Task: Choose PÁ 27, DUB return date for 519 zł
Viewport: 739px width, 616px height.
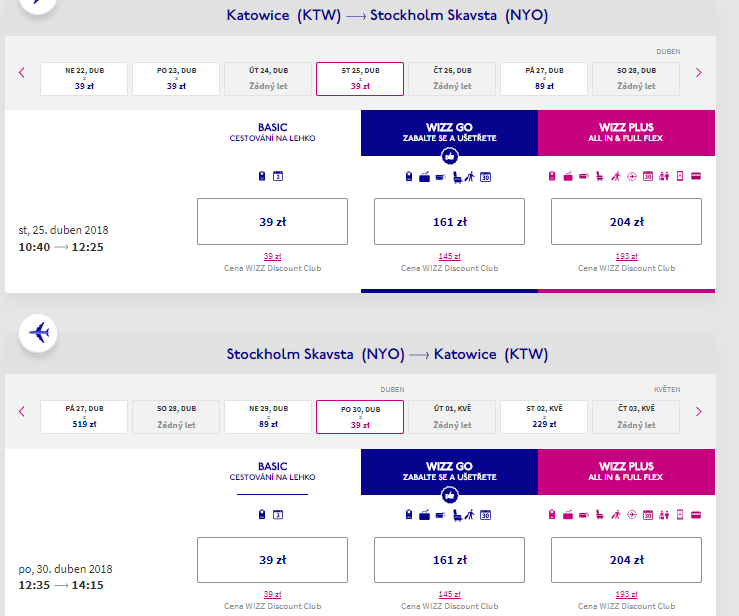Action: click(x=84, y=417)
